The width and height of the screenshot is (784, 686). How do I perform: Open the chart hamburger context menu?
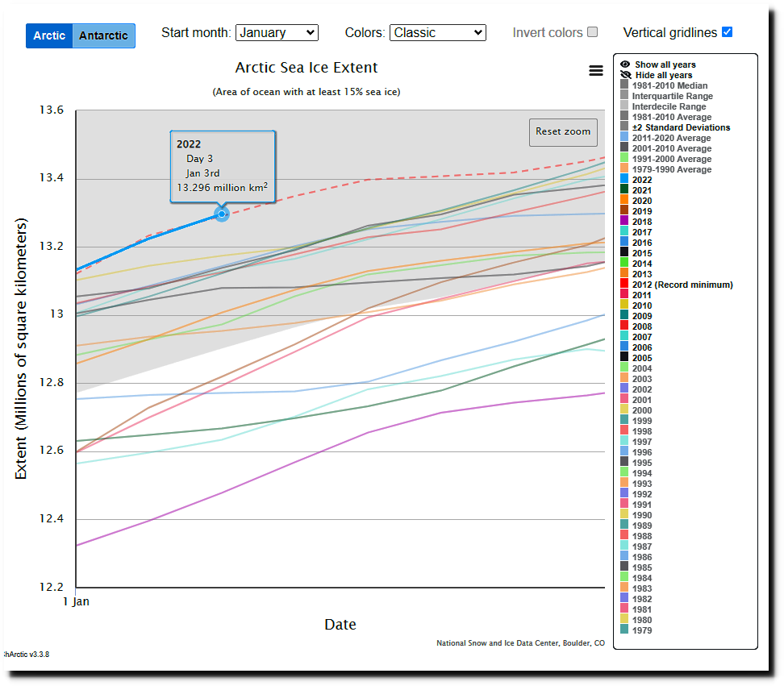pos(595,71)
